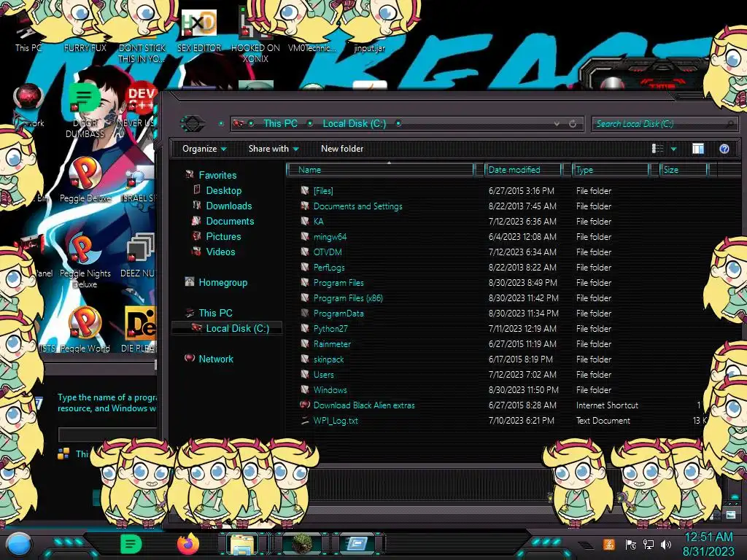Click the This PC breadcrumb
The image size is (747, 560).
tap(280, 124)
